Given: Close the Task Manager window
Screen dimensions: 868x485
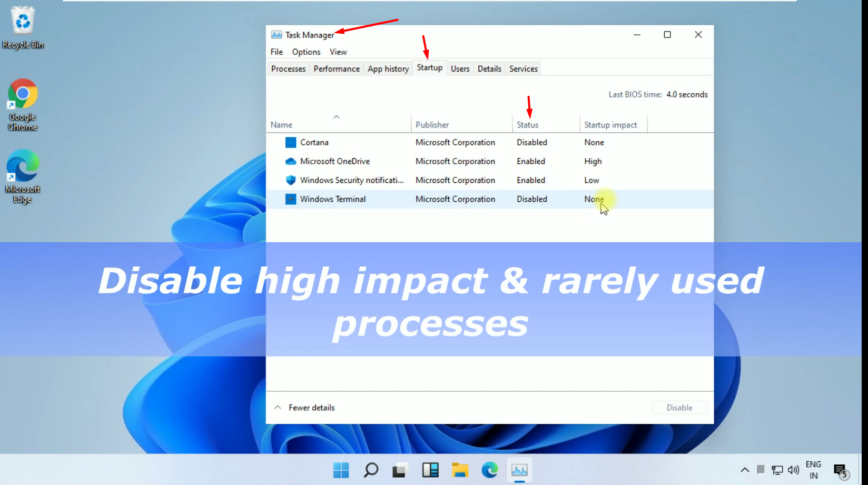Looking at the screenshot, I should [698, 35].
